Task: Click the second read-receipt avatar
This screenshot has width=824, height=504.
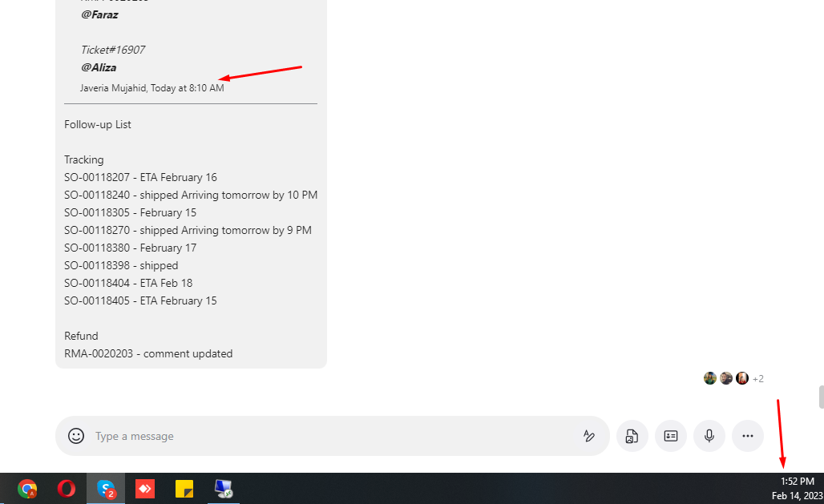Action: tap(726, 378)
